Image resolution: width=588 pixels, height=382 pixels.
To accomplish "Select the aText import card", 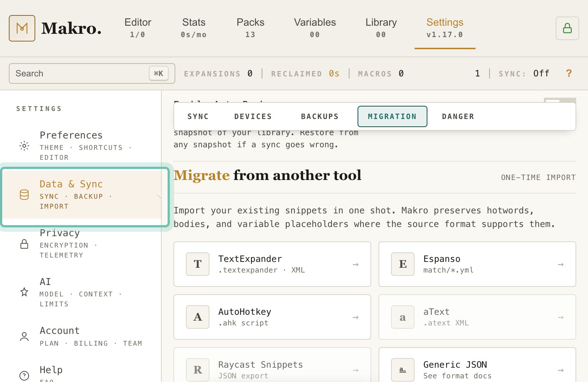I will click(x=477, y=317).
